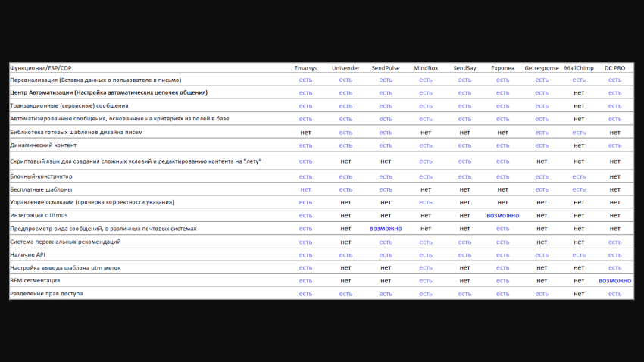
Task: Click 'есть' for SendPulse Система персональных рекомендаций
Action: (386, 242)
